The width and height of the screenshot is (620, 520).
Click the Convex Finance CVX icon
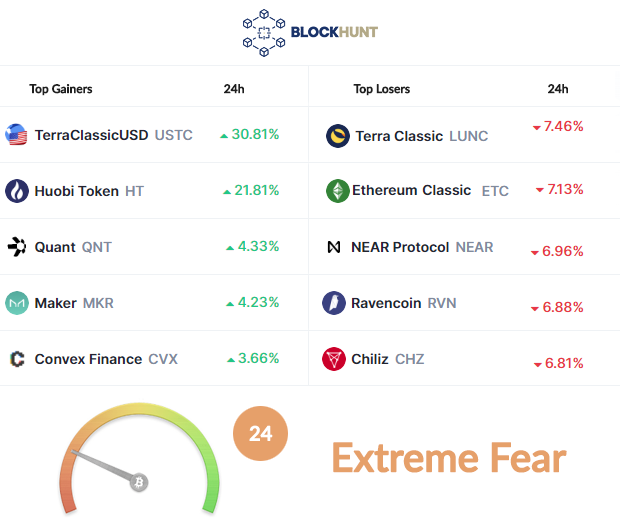[17, 359]
